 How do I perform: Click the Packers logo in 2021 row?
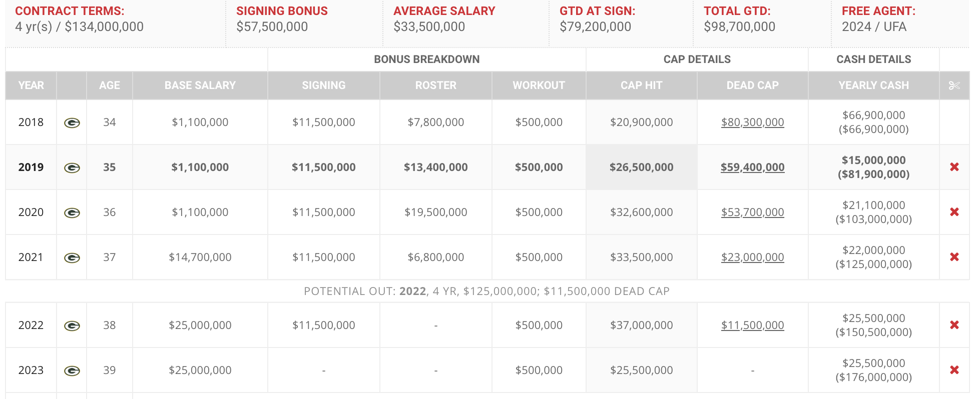click(72, 257)
